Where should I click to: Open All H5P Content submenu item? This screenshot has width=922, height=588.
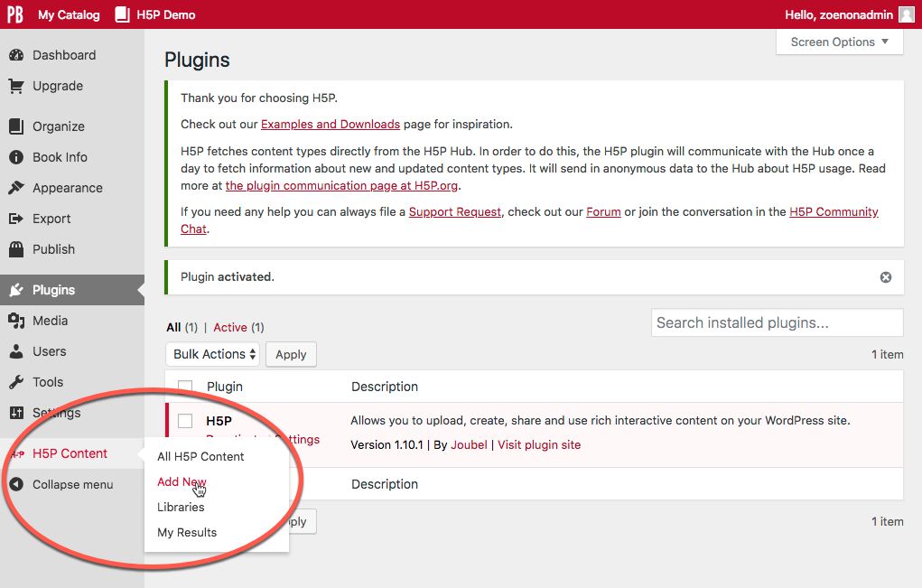click(x=200, y=457)
